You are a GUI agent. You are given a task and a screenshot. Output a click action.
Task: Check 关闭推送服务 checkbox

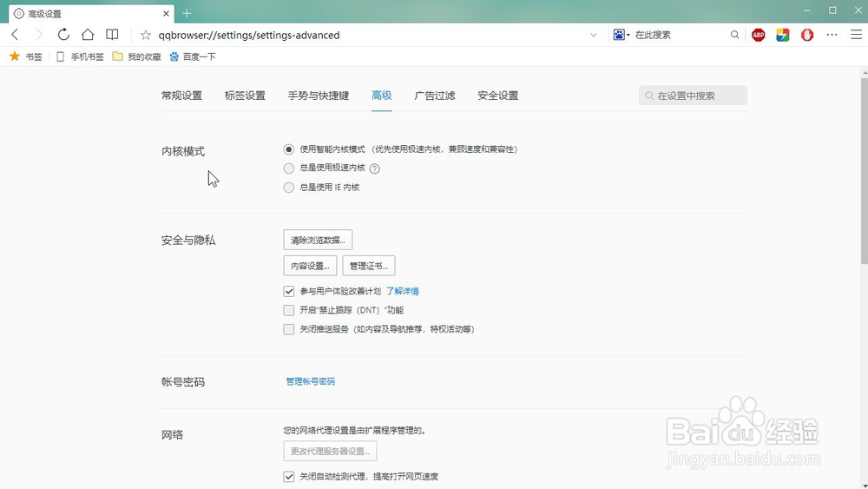pyautogui.click(x=288, y=329)
